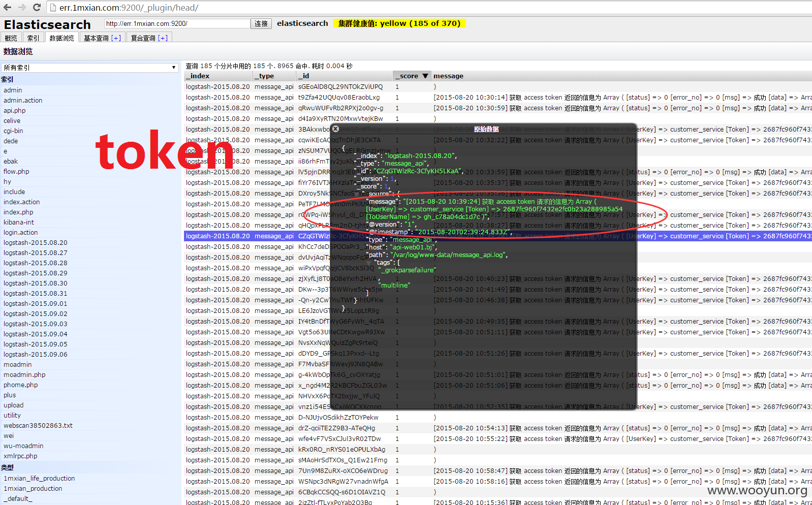Select the cgi-bin index

point(13,131)
